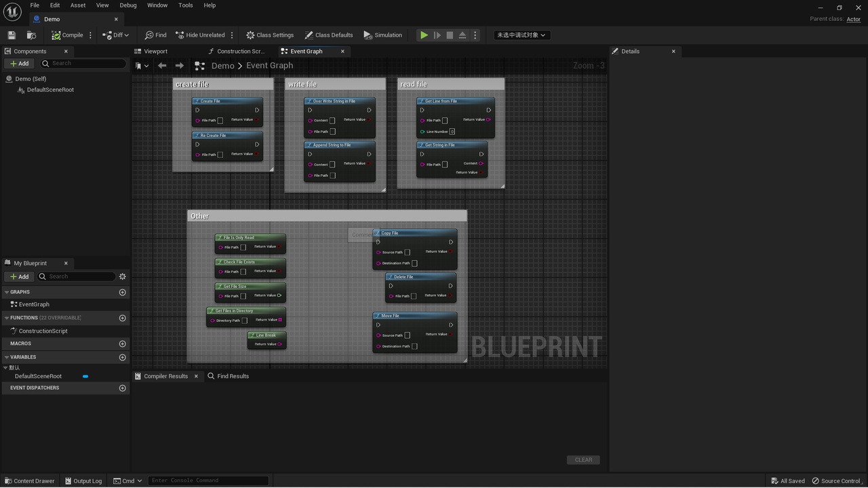Open compile options three-dot menu
The width and height of the screenshot is (868, 488).
(90, 35)
